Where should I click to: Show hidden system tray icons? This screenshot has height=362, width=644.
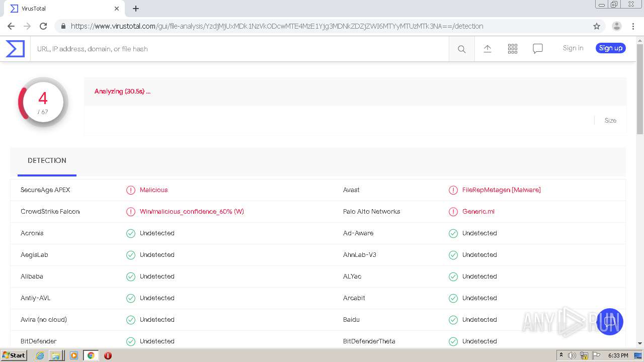pos(561,355)
